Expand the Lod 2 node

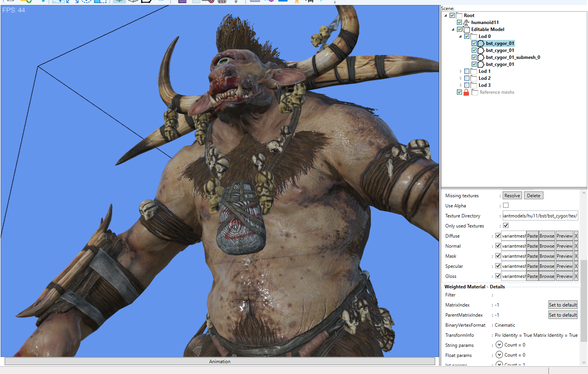pos(460,78)
